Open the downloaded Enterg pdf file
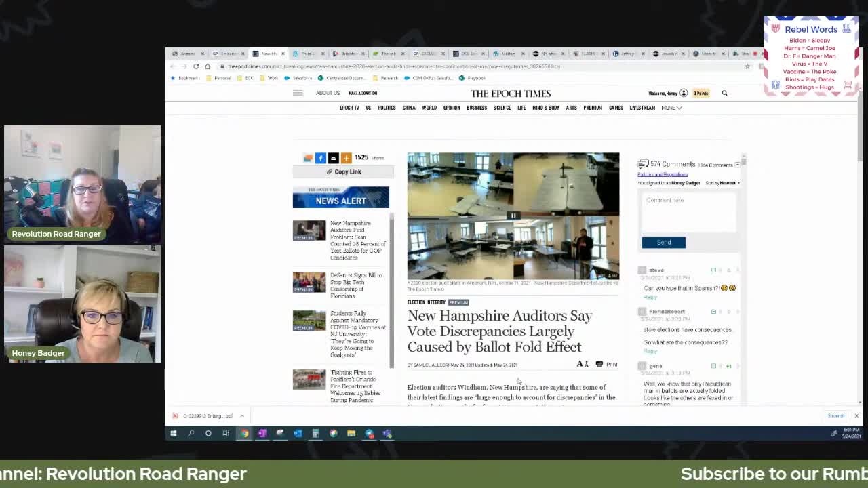 coord(203,415)
